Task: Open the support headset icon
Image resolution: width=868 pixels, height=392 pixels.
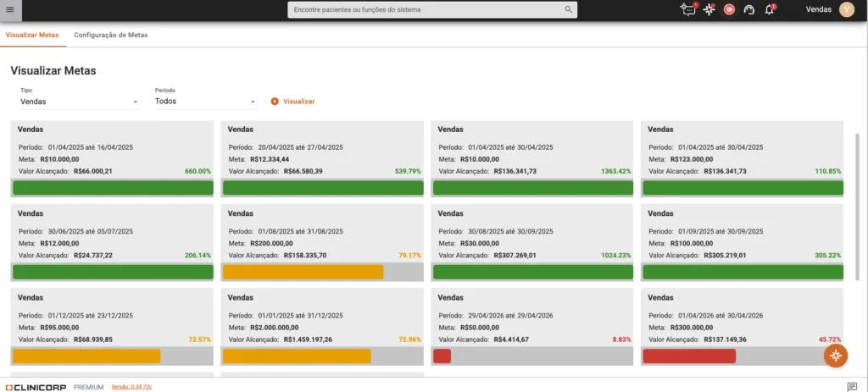Action: (x=749, y=9)
